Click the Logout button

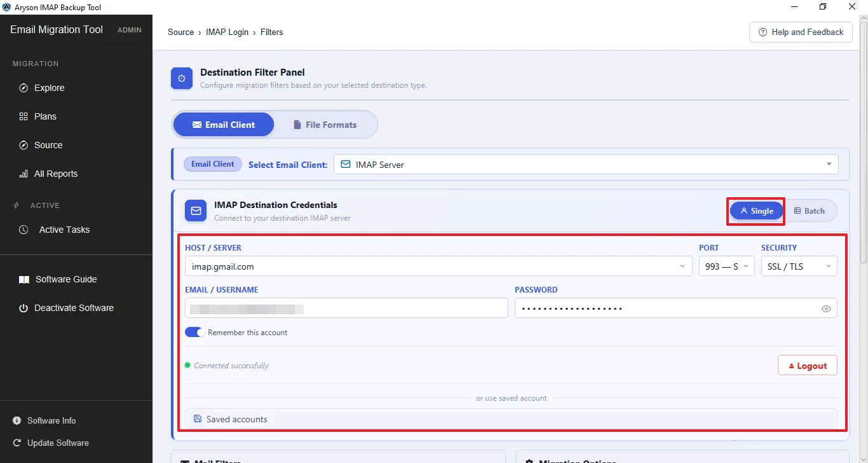[807, 366]
